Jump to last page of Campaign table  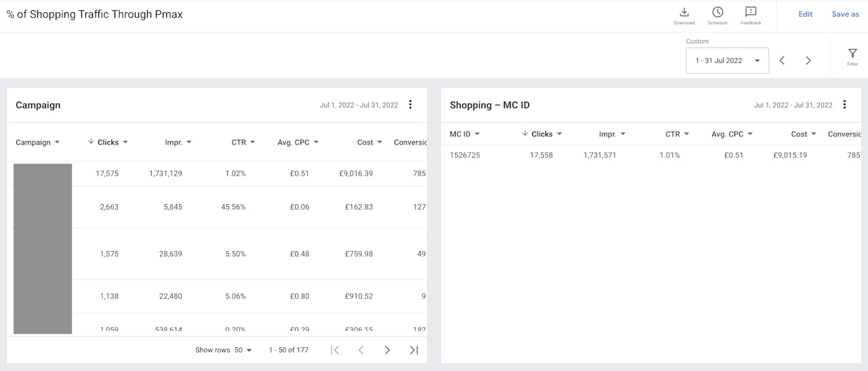(414, 350)
